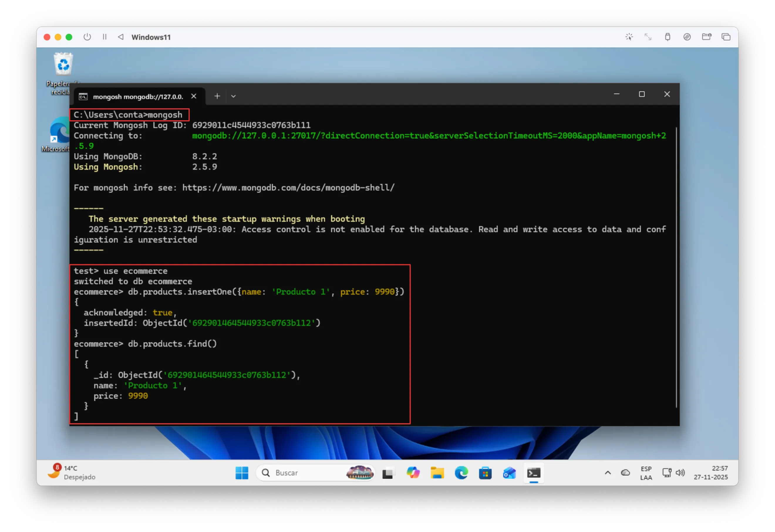Open Microsoft Store from the taskbar
This screenshot has height=532, width=775.
point(485,473)
